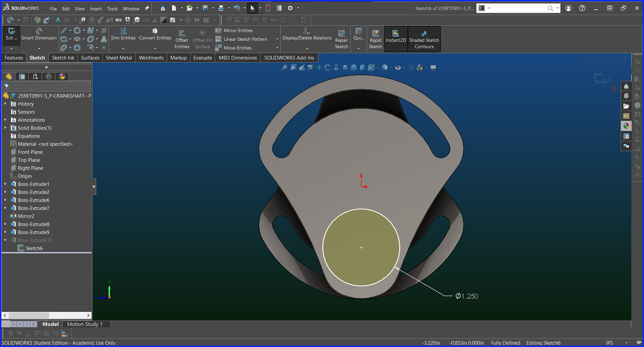Click Repair Sketch tool
The image size is (644, 347).
pos(341,40)
